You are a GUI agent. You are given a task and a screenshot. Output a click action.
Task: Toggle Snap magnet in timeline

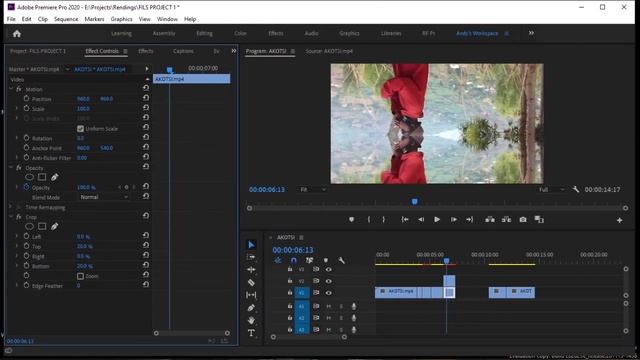(x=294, y=260)
